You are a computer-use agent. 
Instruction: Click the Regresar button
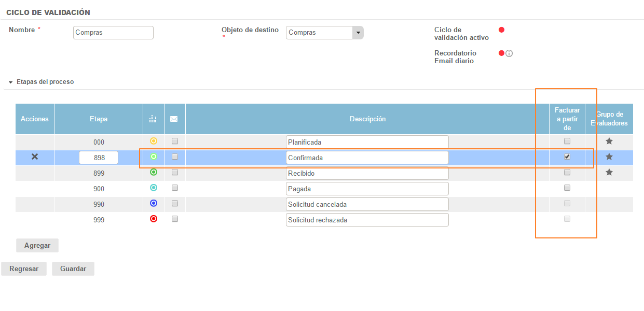24,269
